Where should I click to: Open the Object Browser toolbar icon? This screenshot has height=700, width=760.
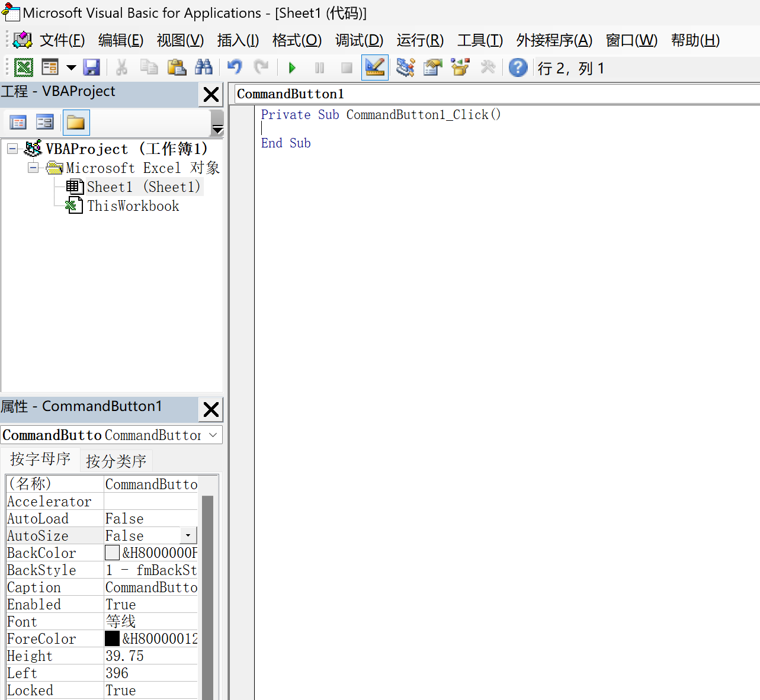point(460,68)
